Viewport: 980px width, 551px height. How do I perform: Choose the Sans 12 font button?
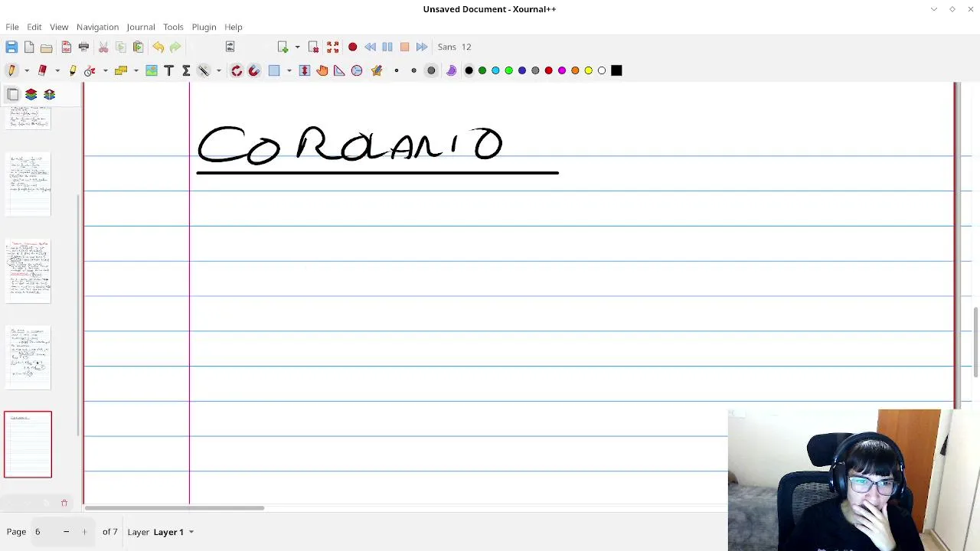[x=455, y=47]
